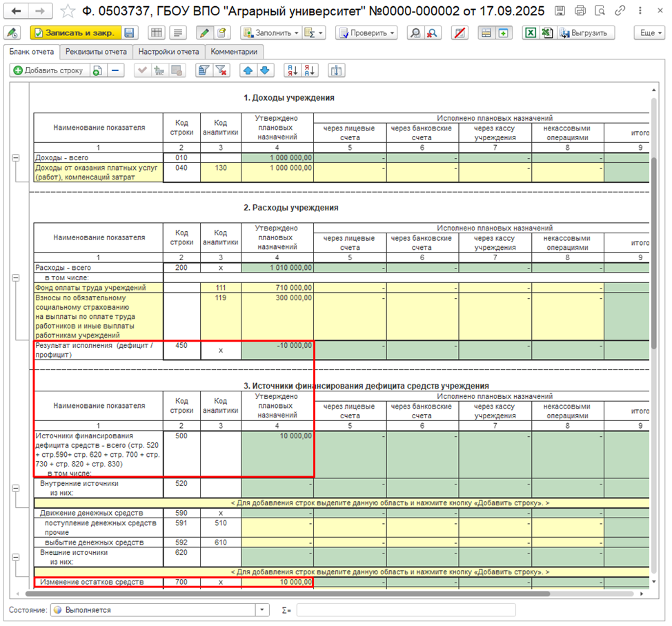Open the Заполнить dropdown menu
The height and width of the screenshot is (626, 672).
coord(270,32)
